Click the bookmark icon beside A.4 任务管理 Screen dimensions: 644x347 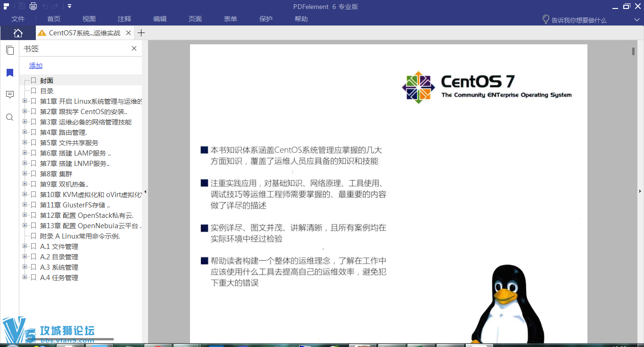coord(33,278)
